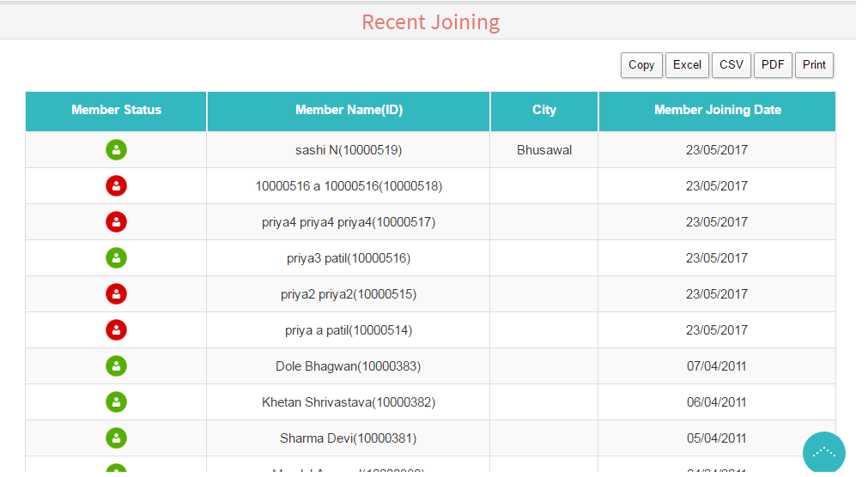Click red status icon for priya2 row
The image size is (868, 477).
click(x=117, y=294)
